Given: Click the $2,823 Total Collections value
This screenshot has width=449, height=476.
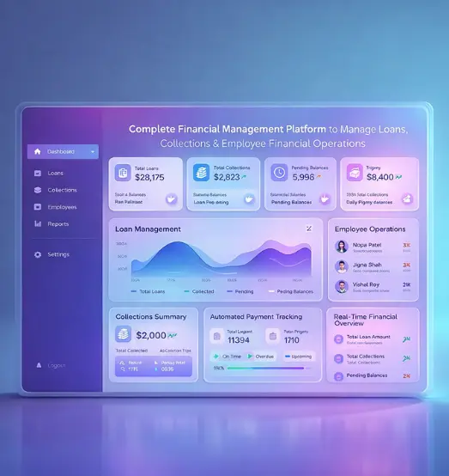Looking at the screenshot, I should (x=227, y=177).
